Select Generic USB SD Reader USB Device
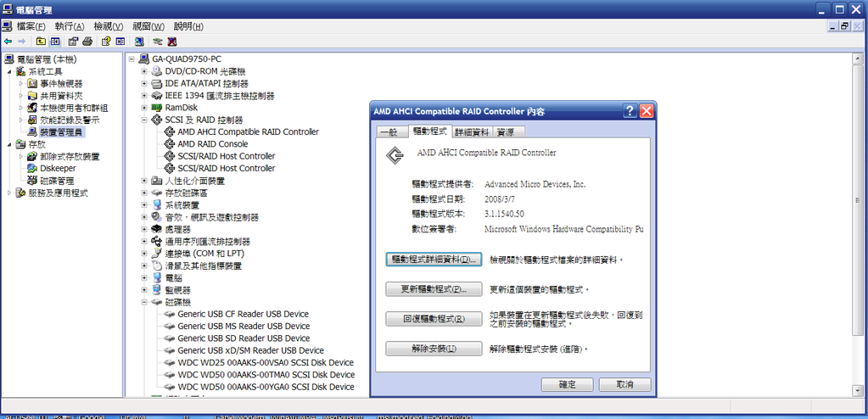Viewport: 868px width, 419px height. [244, 338]
